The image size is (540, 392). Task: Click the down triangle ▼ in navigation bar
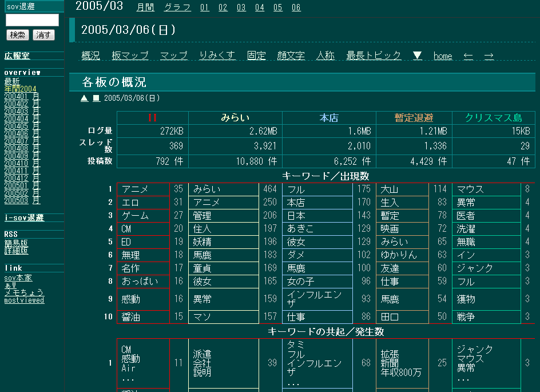click(x=417, y=56)
